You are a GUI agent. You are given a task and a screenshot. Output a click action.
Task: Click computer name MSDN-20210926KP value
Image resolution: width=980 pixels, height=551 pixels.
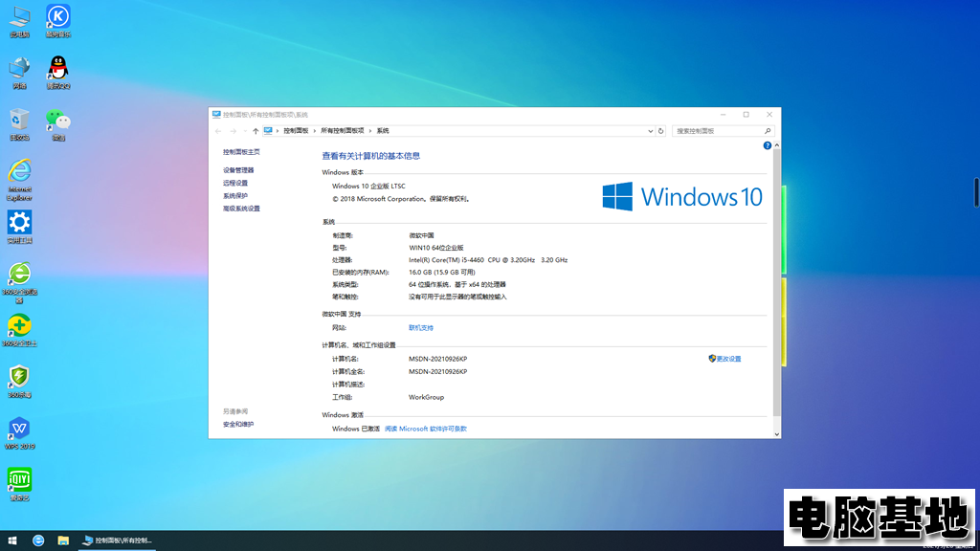point(437,359)
